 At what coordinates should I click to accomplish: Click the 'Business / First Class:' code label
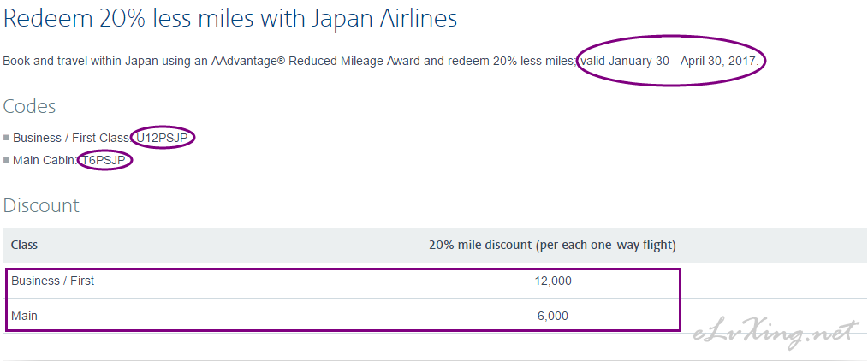[73, 138]
